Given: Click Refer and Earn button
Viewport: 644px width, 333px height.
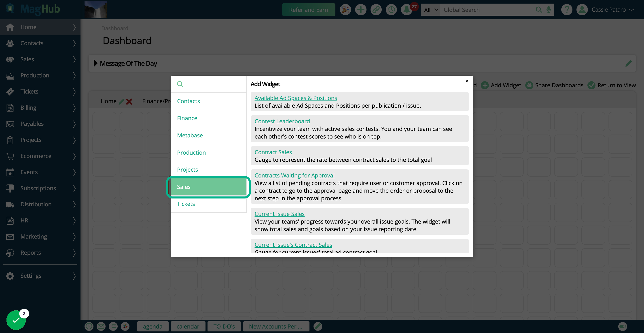Looking at the screenshot, I should pyautogui.click(x=308, y=10).
